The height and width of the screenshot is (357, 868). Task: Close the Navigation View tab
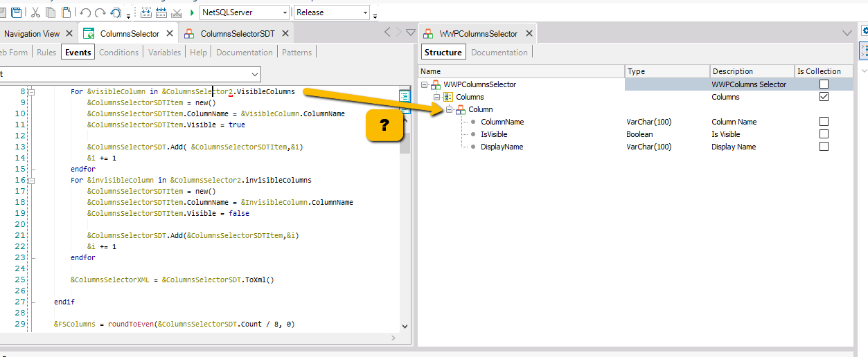[69, 33]
